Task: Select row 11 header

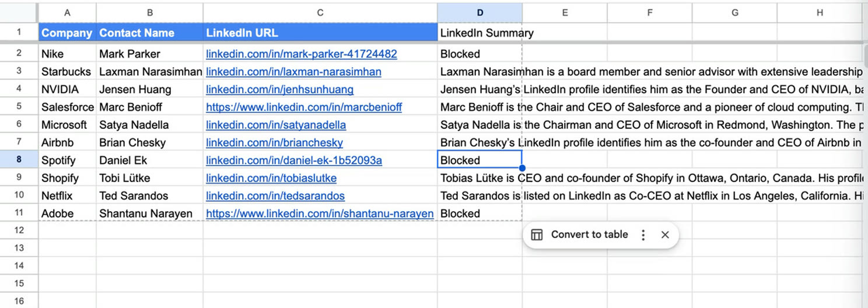Action: coord(19,213)
